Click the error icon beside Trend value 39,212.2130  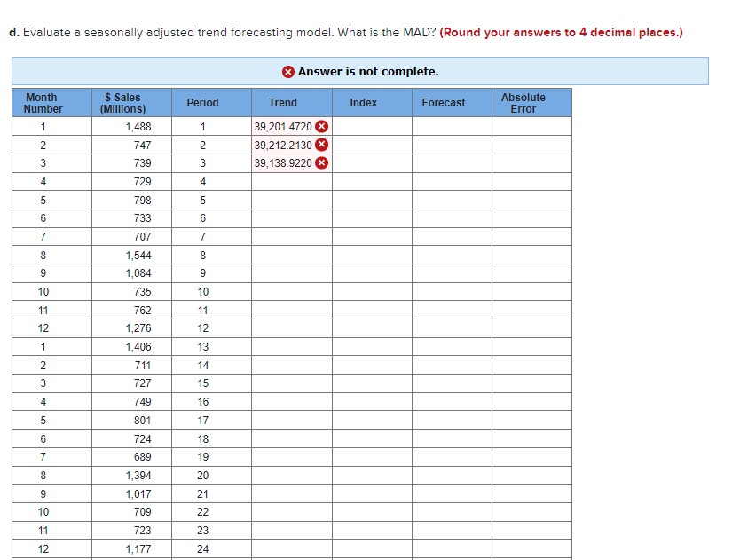coord(322,145)
